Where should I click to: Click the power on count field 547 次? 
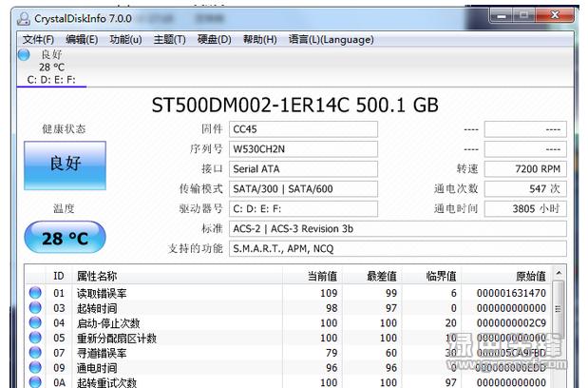point(525,188)
